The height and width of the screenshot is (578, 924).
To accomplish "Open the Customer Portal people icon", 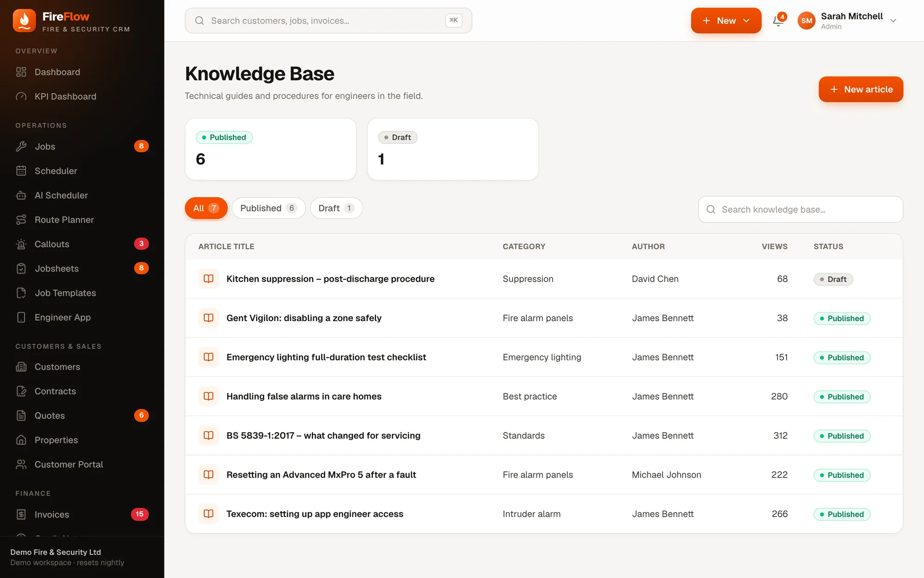I will click(x=21, y=465).
